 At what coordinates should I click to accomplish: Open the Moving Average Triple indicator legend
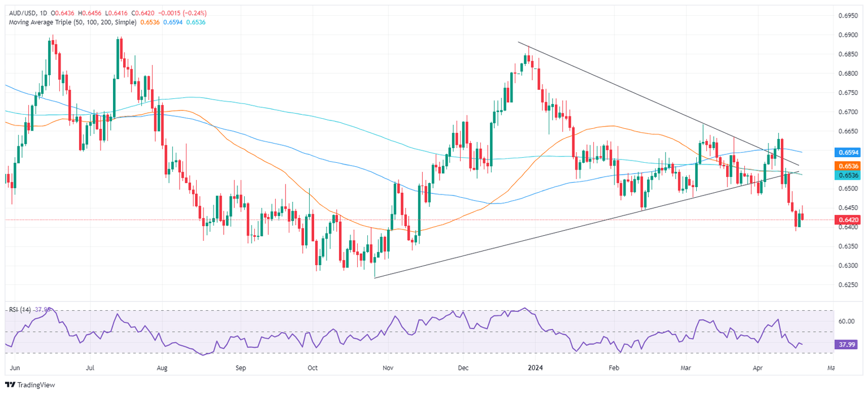coord(71,22)
